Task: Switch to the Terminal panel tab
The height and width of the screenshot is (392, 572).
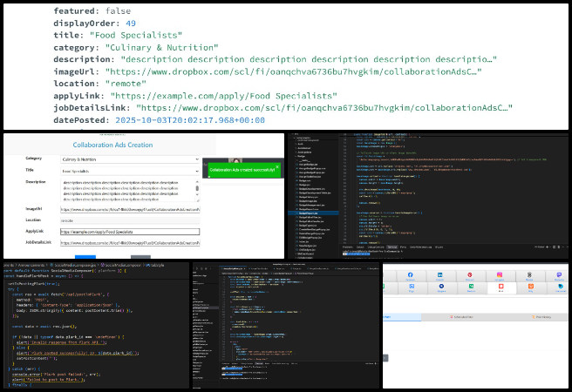Action: click(x=394, y=247)
